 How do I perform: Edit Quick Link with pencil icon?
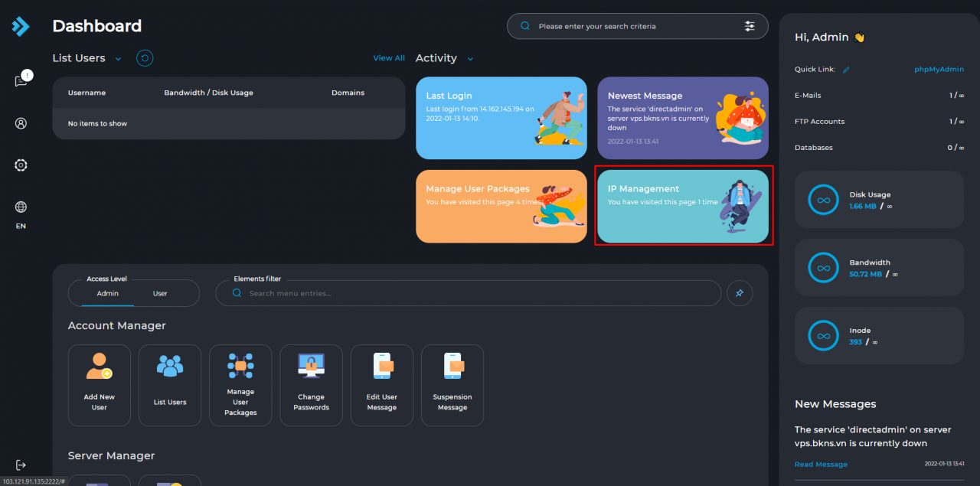(x=846, y=70)
